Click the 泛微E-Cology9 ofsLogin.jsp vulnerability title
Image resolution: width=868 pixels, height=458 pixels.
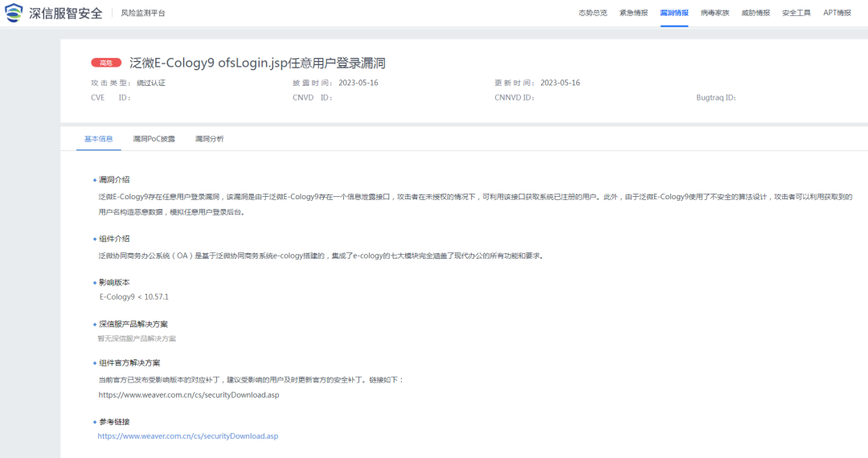pyautogui.click(x=257, y=63)
